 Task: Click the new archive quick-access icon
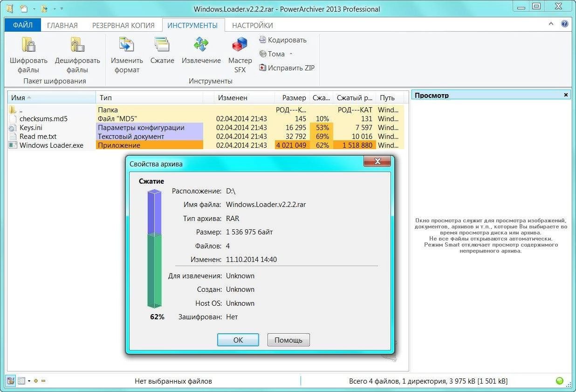point(24,8)
